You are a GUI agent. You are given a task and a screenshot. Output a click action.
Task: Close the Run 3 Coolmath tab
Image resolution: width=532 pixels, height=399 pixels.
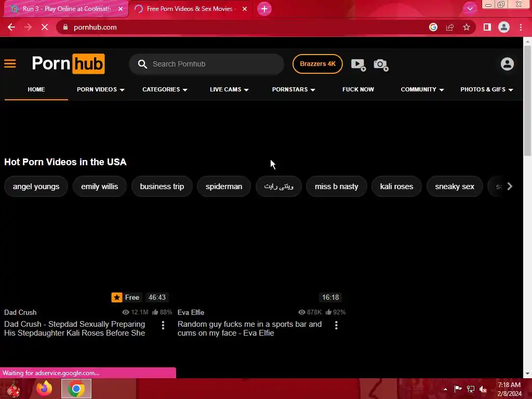121,9
